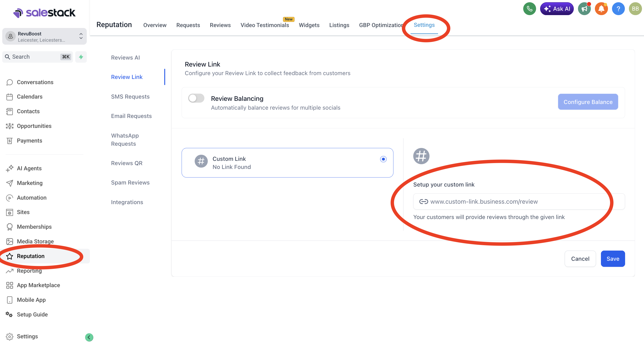
Task: Click the green lightning quick actions icon
Action: [x=81, y=57]
